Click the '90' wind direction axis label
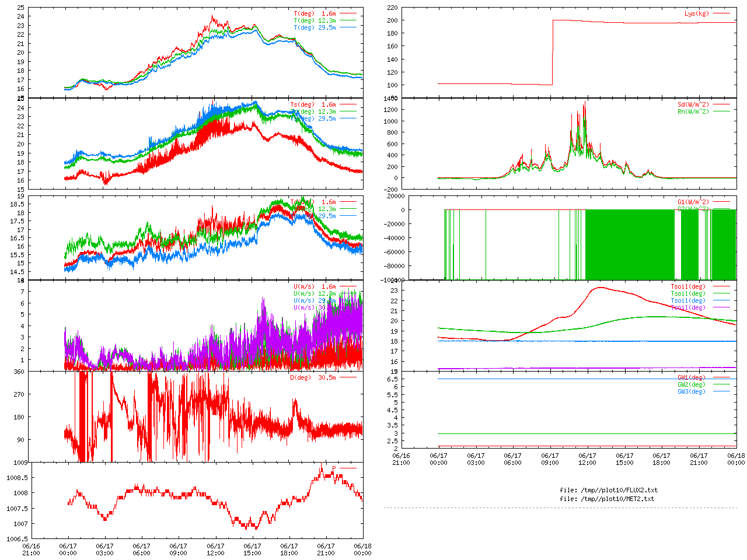Screen dimensions: 747x560 (x=21, y=440)
